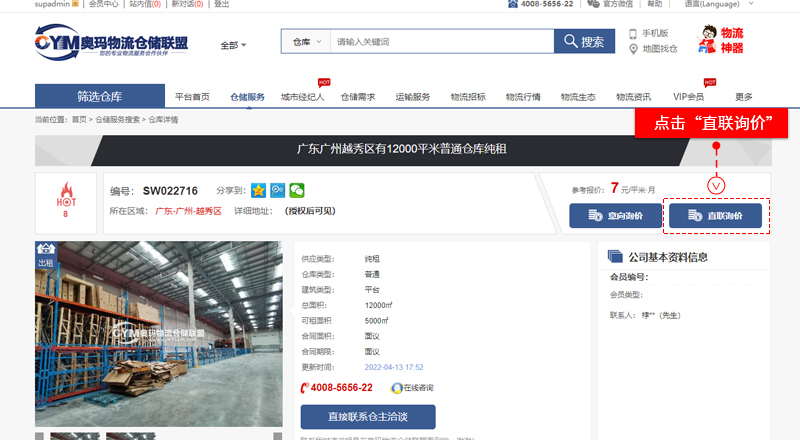
Task: Open the 语言(Language) dropdown
Action: point(756,4)
